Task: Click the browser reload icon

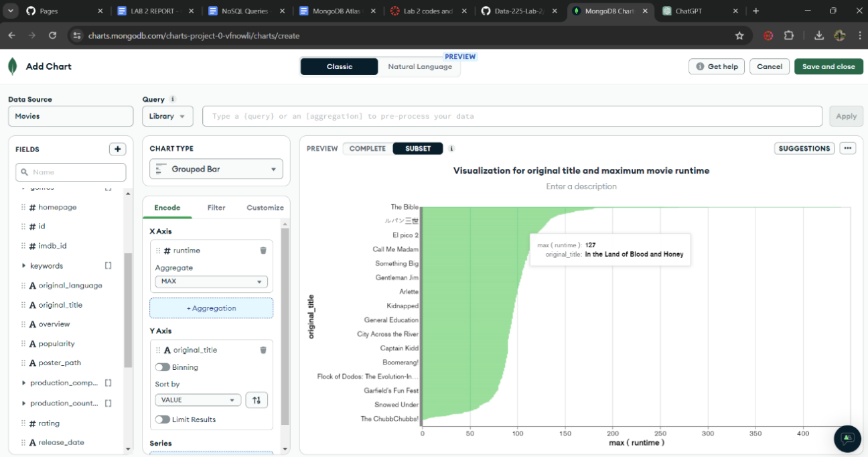Action: 53,36
